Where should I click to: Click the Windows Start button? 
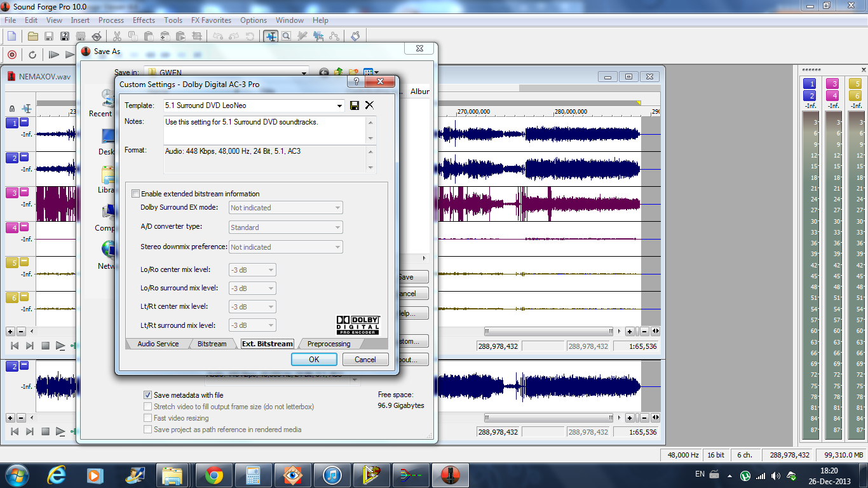(x=16, y=475)
